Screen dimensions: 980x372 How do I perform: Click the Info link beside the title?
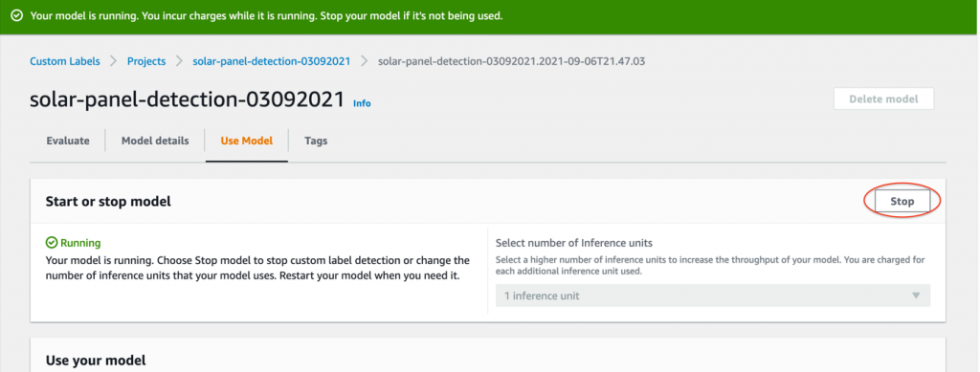click(x=362, y=103)
